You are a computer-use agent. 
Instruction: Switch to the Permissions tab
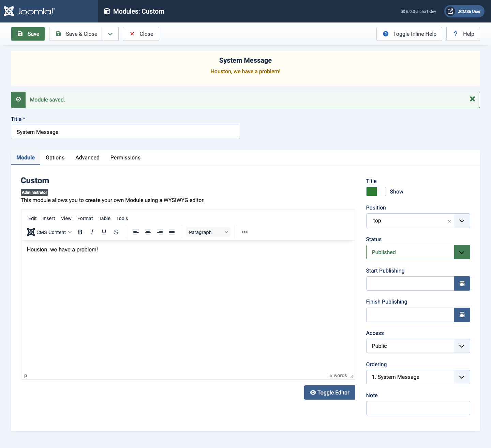coord(125,157)
